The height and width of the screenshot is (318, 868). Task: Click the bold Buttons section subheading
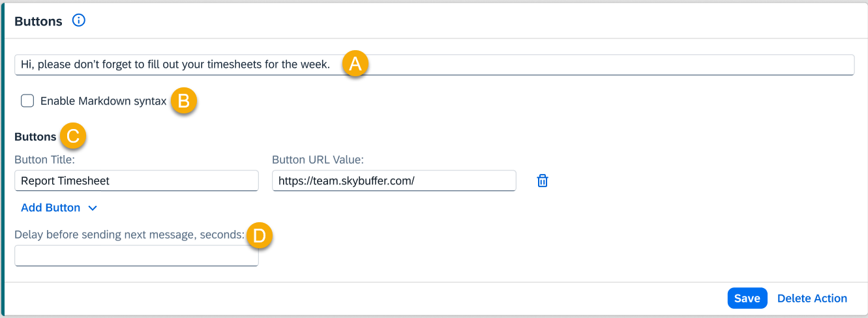35,137
